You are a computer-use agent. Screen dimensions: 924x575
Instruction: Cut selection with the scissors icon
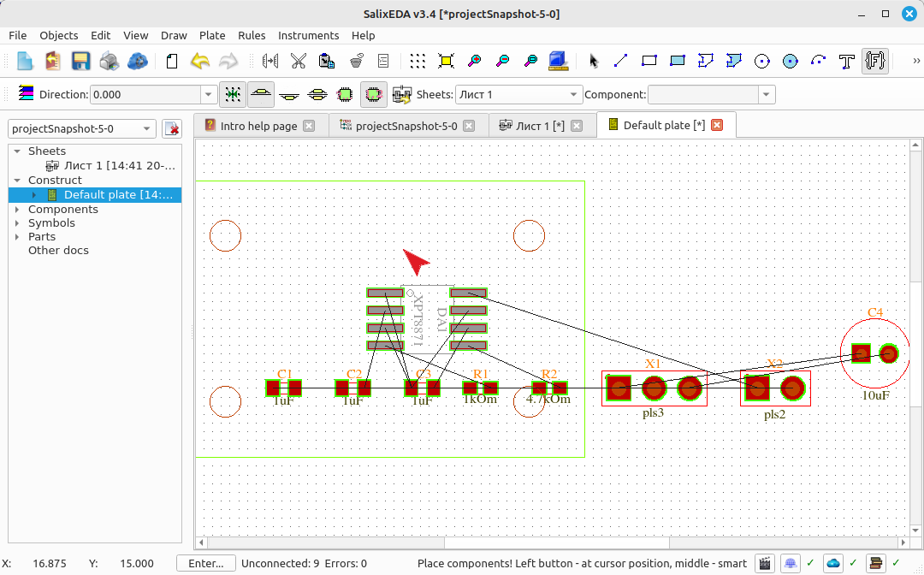point(299,61)
